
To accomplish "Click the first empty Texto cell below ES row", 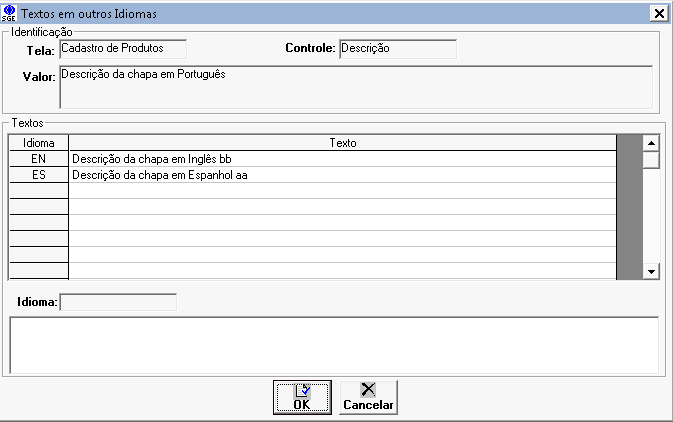I will [x=342, y=191].
